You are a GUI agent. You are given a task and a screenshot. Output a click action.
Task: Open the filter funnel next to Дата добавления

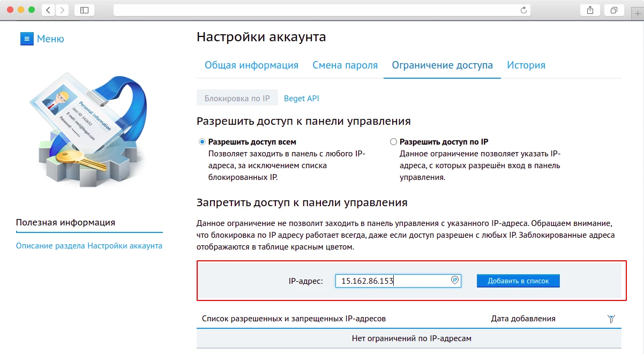tap(610, 318)
